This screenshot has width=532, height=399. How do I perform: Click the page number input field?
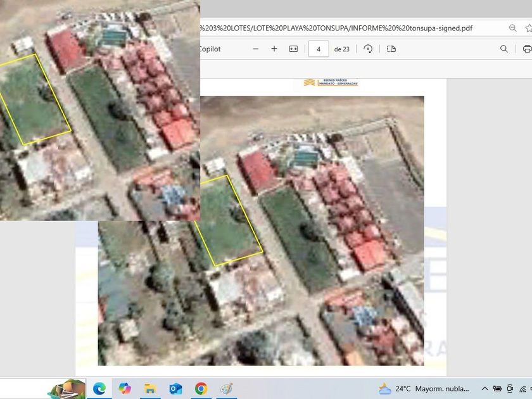click(x=319, y=49)
